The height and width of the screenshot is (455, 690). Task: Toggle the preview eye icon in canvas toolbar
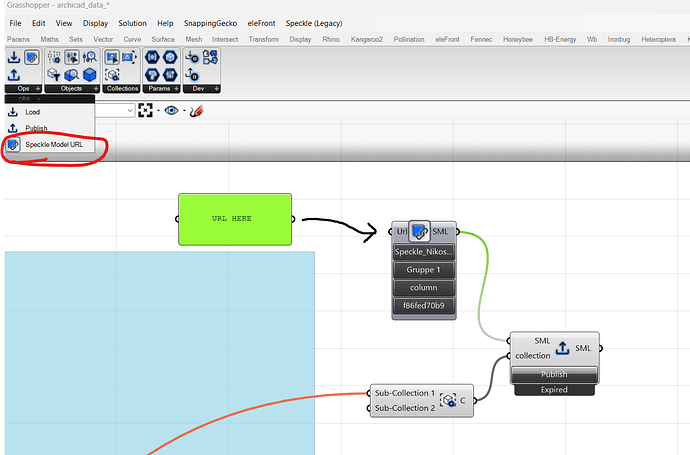tap(172, 110)
